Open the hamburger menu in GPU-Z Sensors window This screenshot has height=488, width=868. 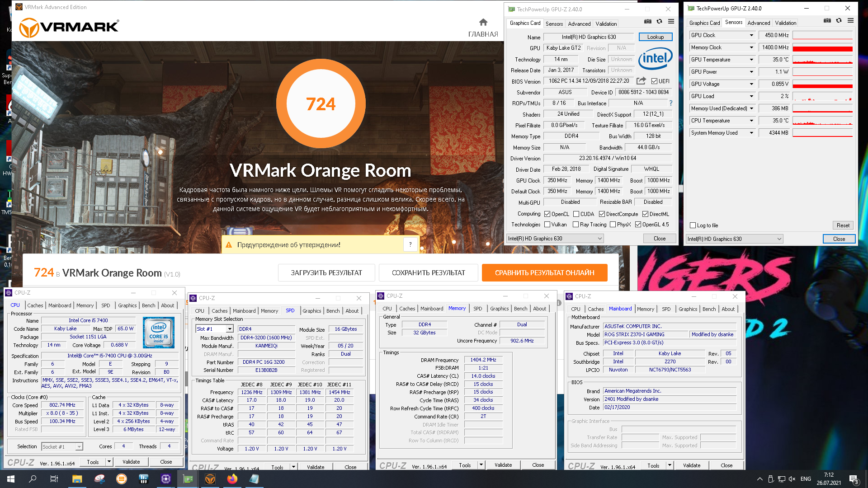(x=850, y=21)
